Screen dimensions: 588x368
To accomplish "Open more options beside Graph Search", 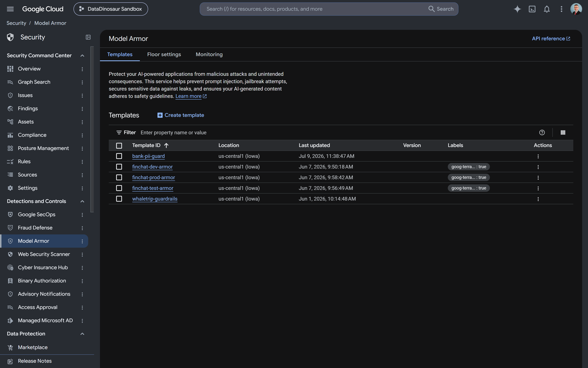I will [82, 82].
